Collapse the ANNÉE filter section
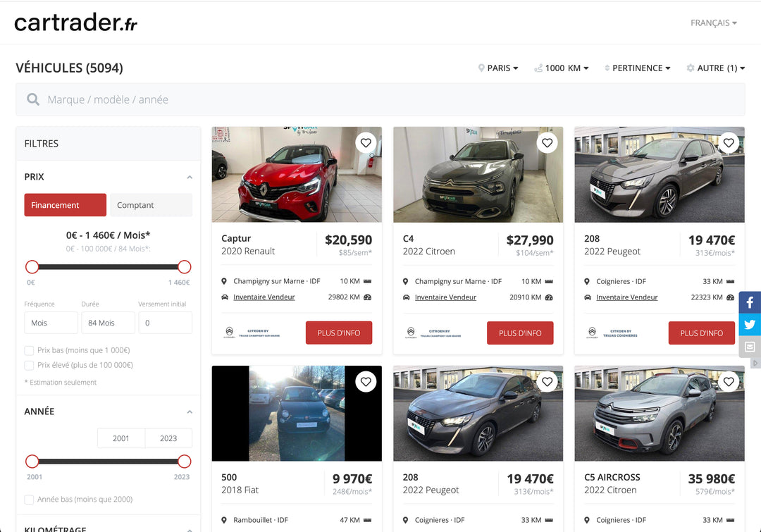Screen dimensions: 761x532 [x=190, y=412]
